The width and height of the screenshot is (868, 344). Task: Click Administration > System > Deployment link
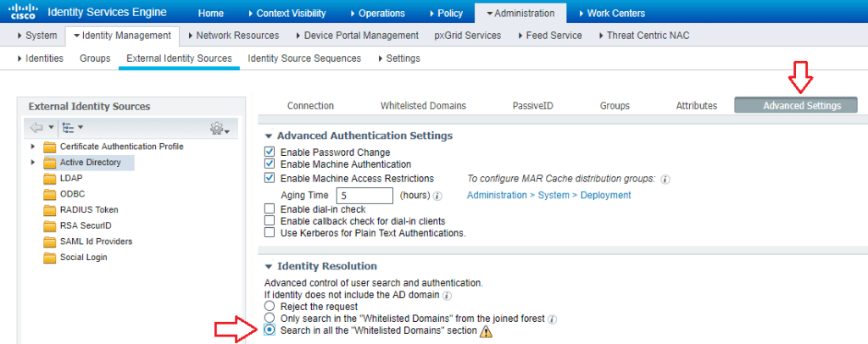[x=548, y=196]
